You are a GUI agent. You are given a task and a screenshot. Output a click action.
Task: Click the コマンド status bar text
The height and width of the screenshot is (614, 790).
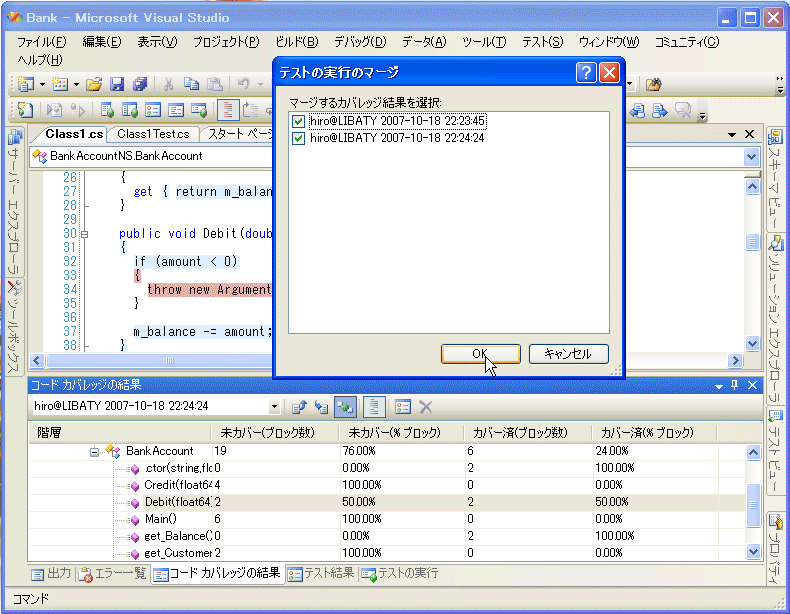[x=31, y=599]
